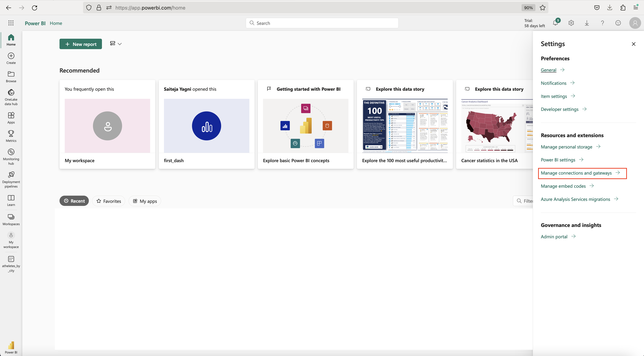
Task: Bookmark page with the star icon
Action: click(542, 8)
